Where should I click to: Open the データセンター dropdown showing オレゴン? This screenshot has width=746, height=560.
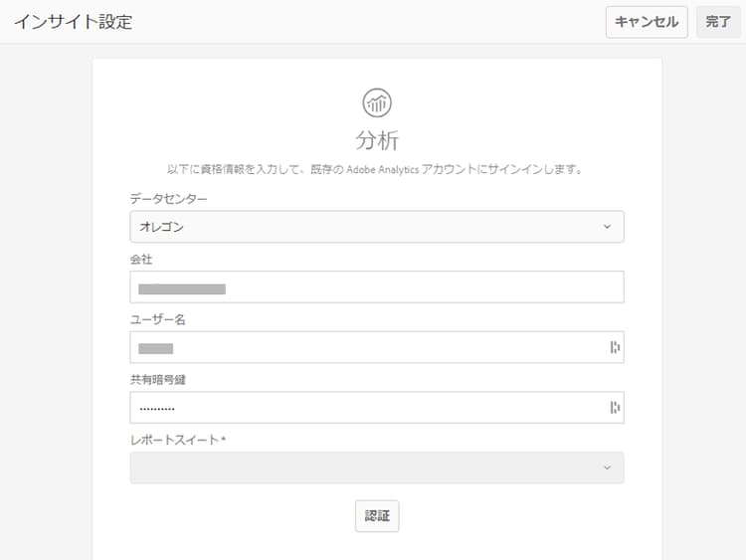[376, 227]
